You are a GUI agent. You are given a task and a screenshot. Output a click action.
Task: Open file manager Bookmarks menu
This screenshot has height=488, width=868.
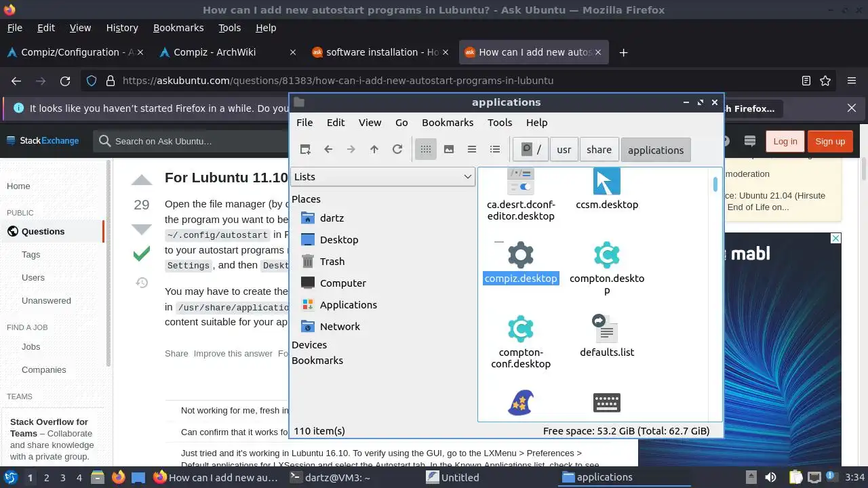click(448, 123)
